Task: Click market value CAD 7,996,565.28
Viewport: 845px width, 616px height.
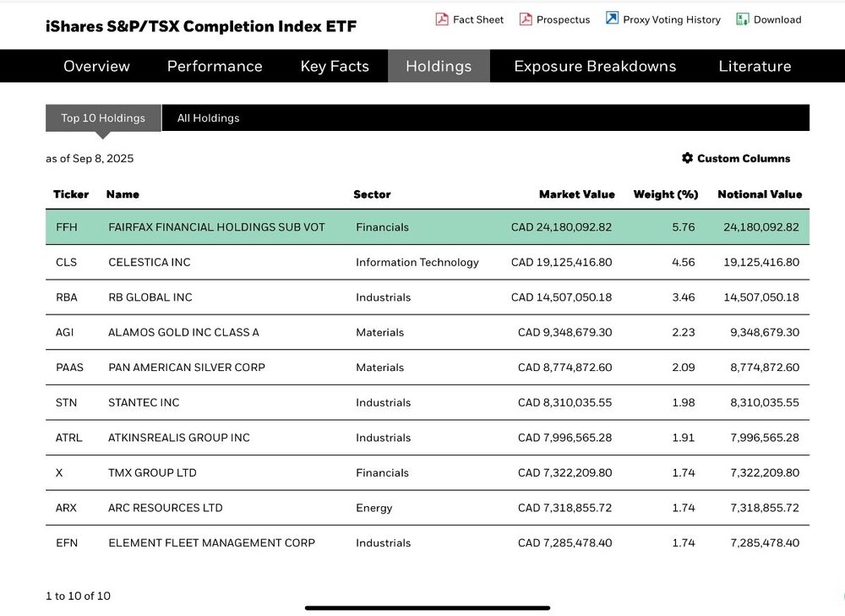Action: click(x=564, y=437)
